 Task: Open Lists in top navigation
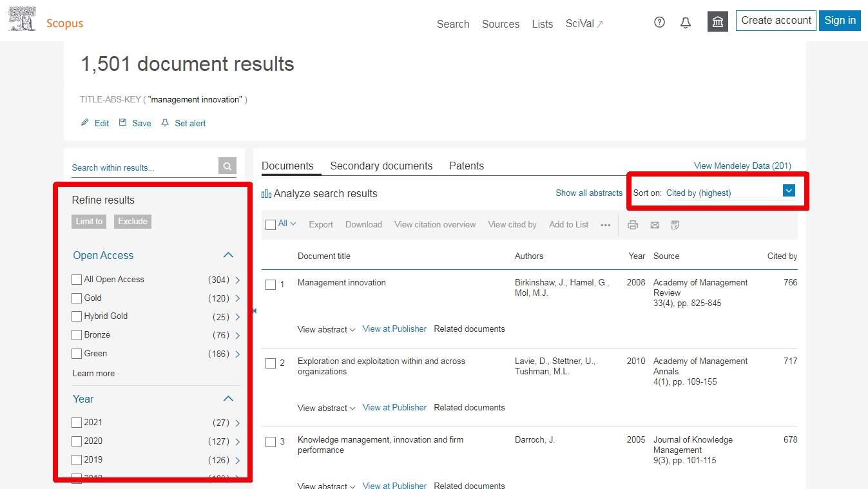[x=543, y=24]
